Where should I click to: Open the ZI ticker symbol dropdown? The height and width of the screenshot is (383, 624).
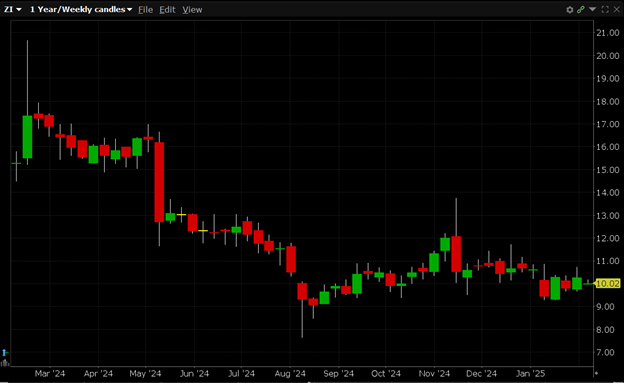pos(13,9)
